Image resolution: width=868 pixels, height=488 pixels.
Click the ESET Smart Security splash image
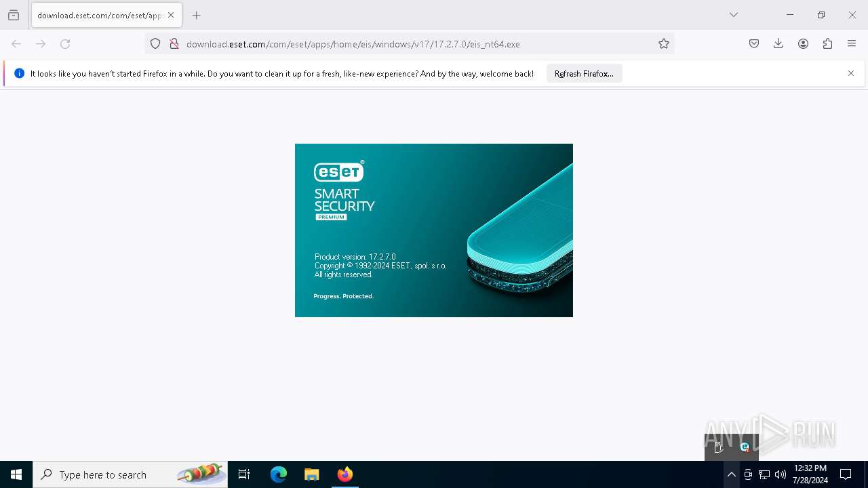coord(434,230)
